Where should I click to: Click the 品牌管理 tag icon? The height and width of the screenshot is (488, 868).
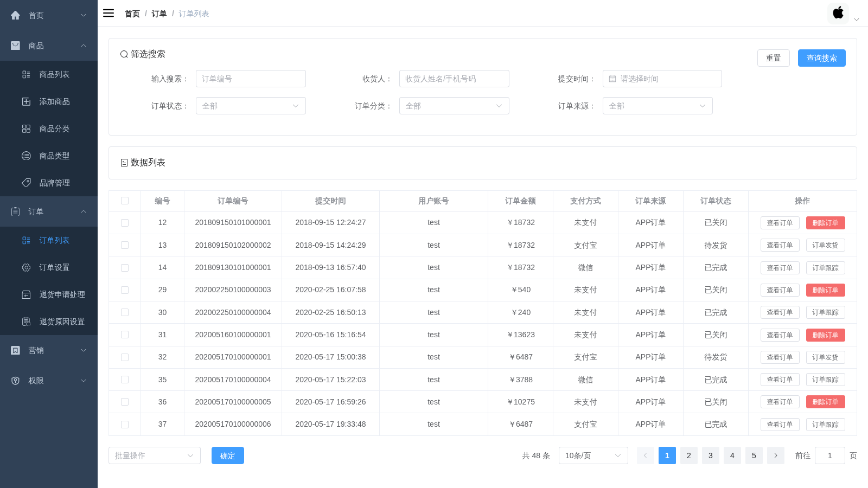coord(26,183)
